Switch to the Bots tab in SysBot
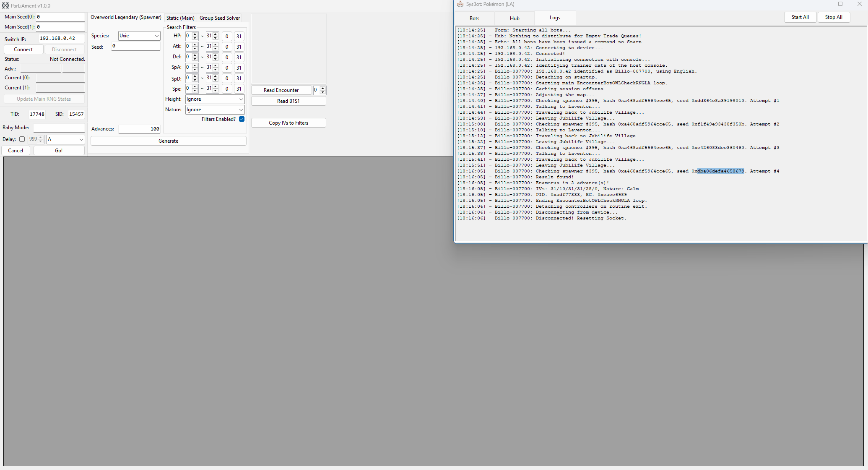Viewport: 868px width, 470px height. (474, 18)
